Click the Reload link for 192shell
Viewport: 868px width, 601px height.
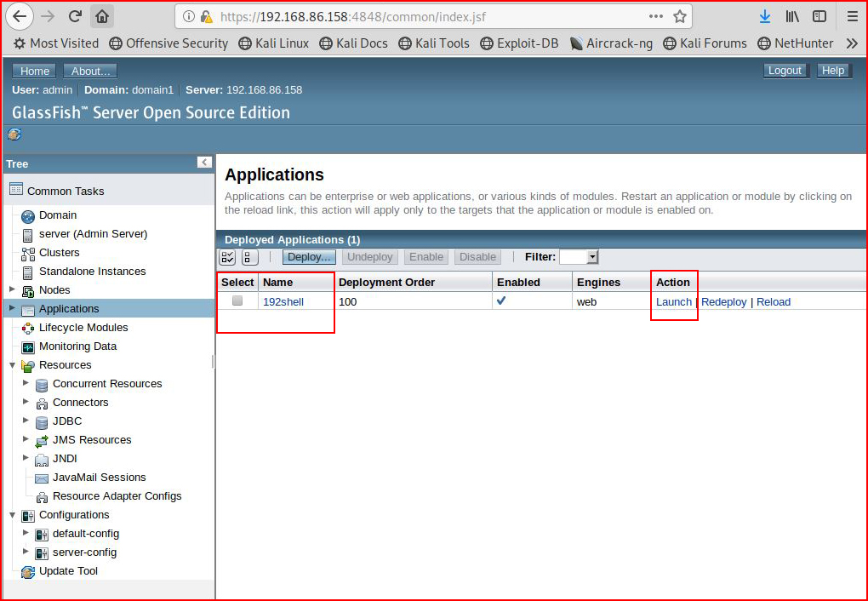click(x=774, y=302)
